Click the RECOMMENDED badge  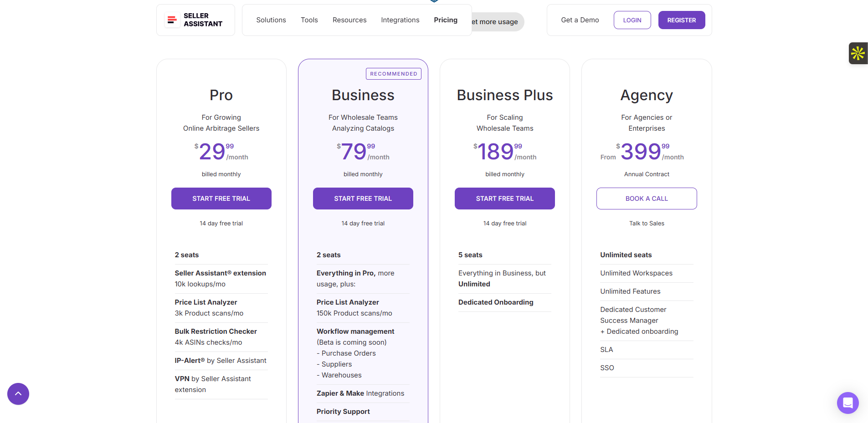click(394, 74)
